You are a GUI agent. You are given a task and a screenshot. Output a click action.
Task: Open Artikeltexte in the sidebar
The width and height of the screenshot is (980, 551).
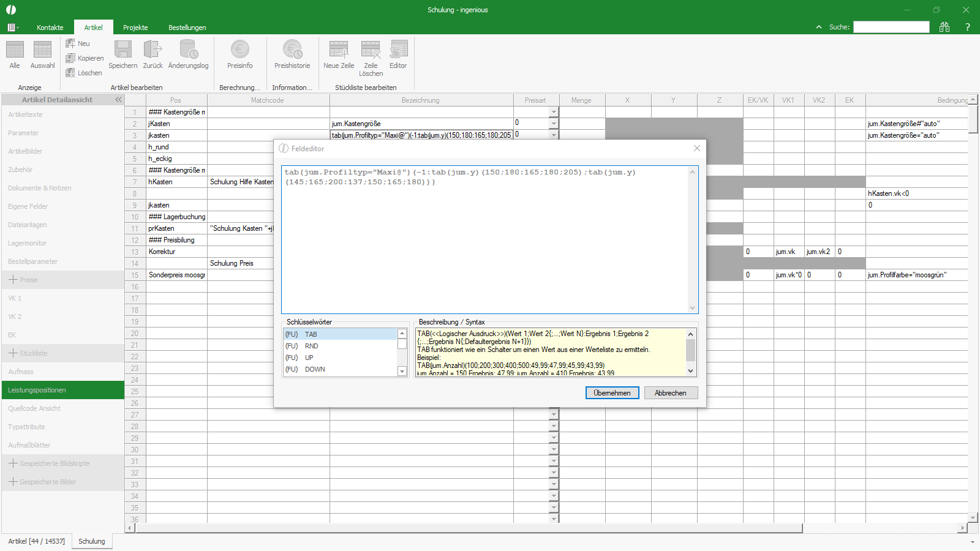pyautogui.click(x=63, y=114)
